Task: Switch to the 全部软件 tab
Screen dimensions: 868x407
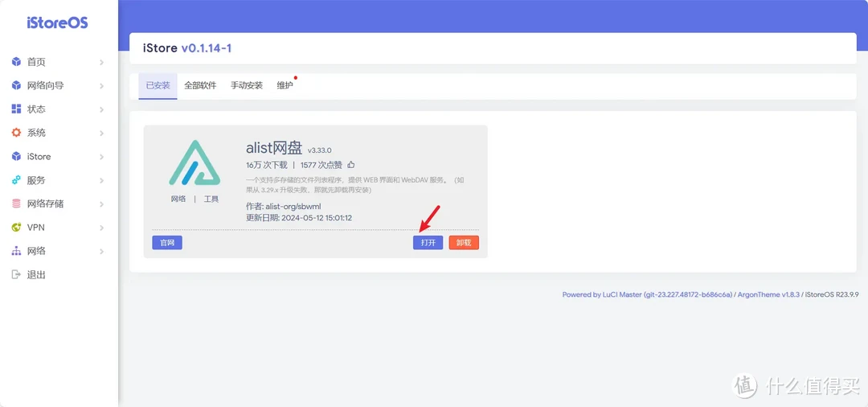Action: 200,86
